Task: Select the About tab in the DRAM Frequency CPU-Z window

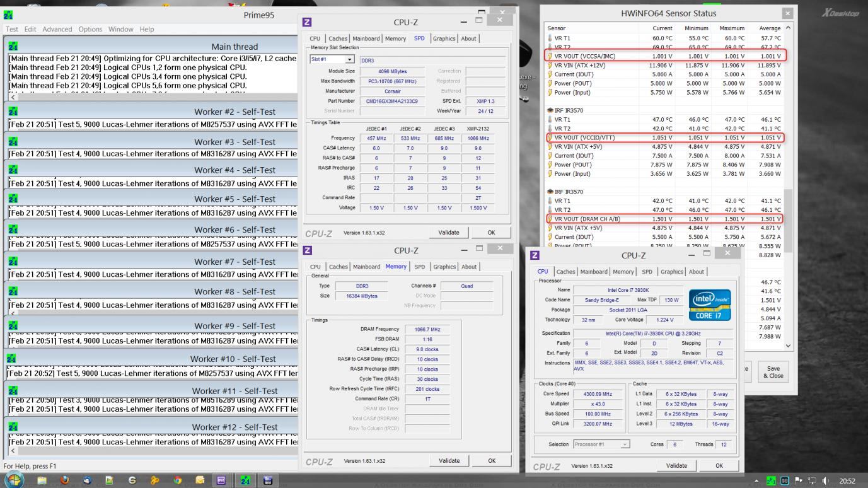Action: 469,267
